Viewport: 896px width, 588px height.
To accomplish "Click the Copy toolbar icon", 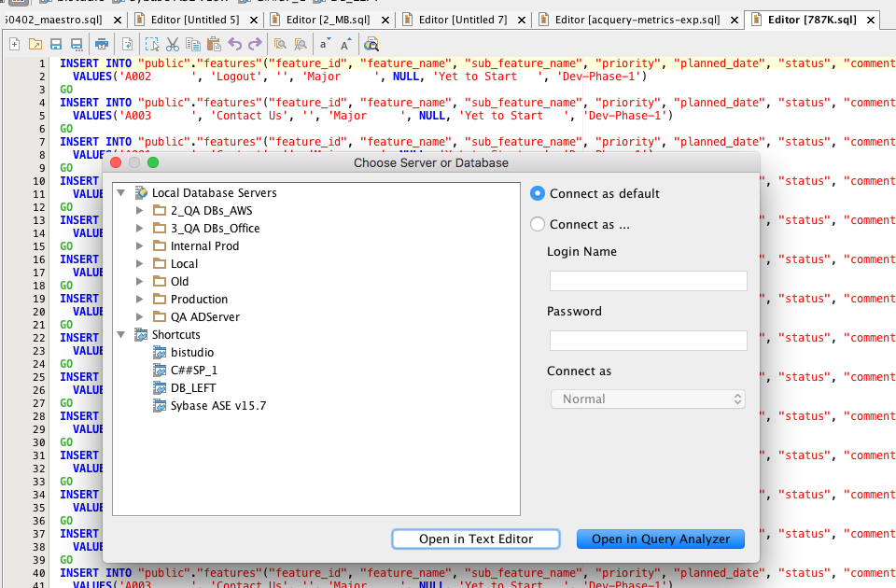I will (193, 44).
